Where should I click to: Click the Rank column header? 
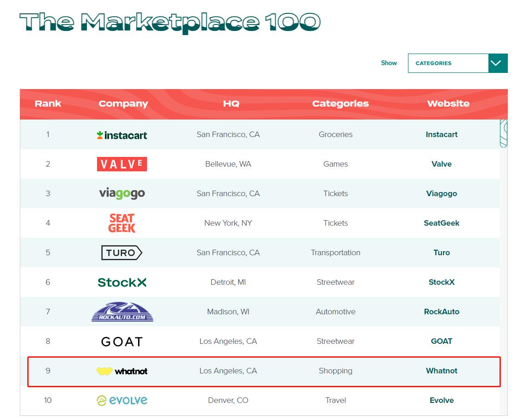tap(48, 104)
